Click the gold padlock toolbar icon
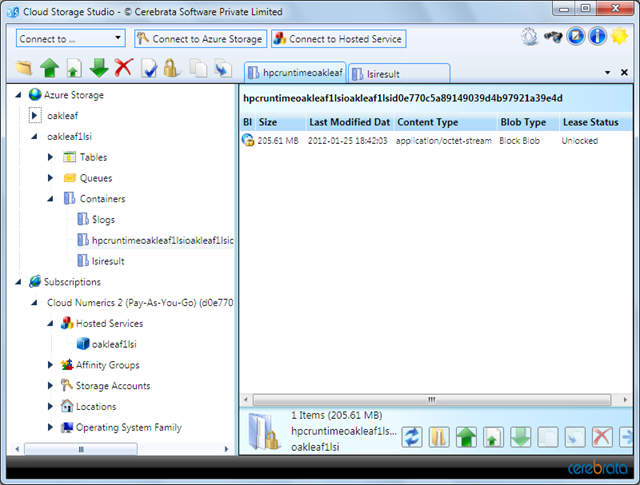 (x=171, y=68)
